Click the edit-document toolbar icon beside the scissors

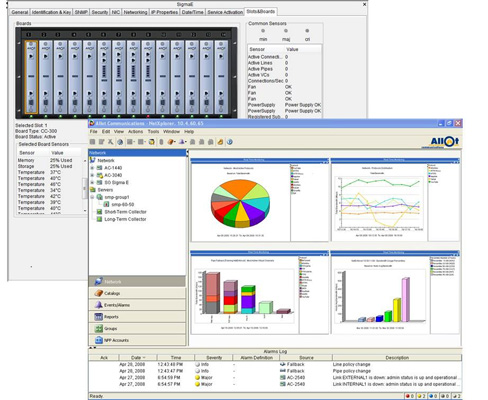tap(102, 142)
